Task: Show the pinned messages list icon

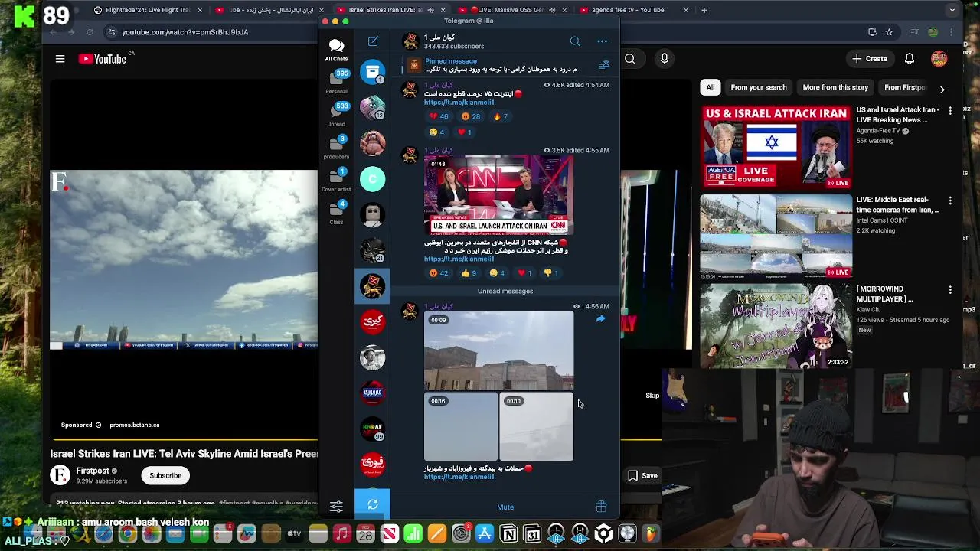Action: (603, 66)
